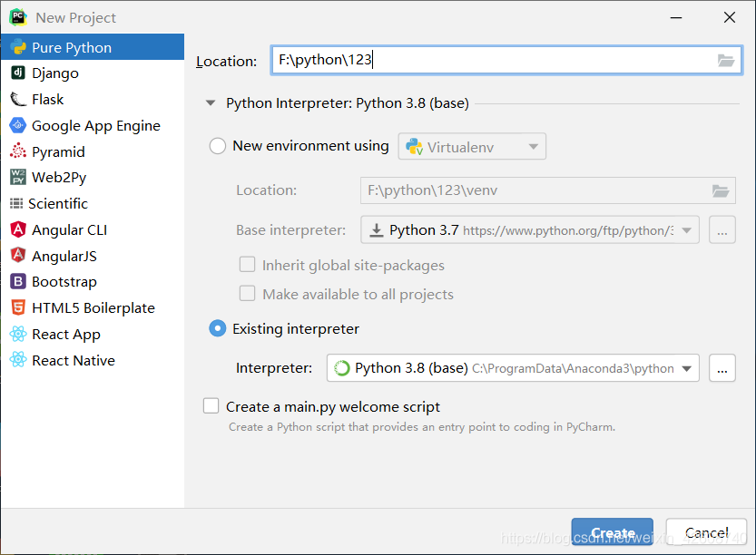756x555 pixels.
Task: Click the Cancel button
Action: click(706, 531)
